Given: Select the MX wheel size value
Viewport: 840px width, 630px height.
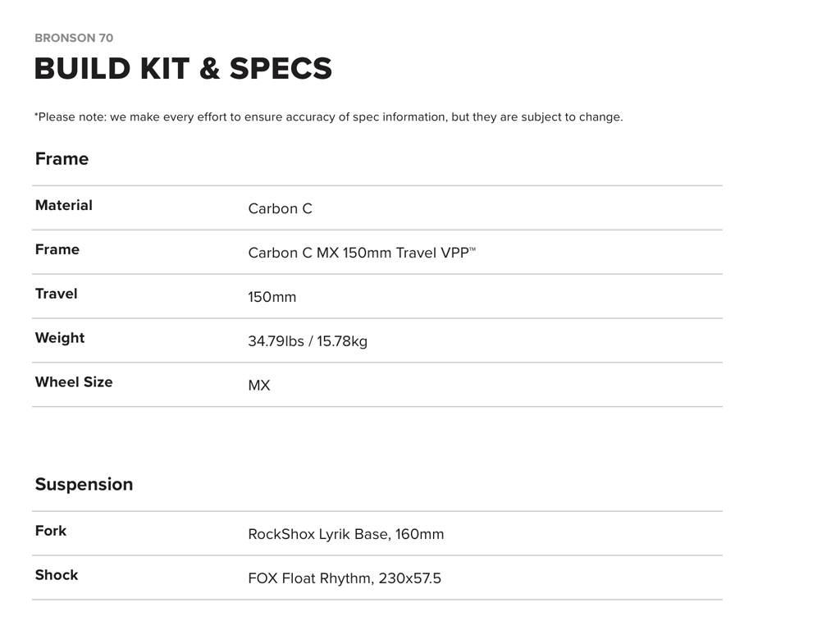Looking at the screenshot, I should (258, 386).
